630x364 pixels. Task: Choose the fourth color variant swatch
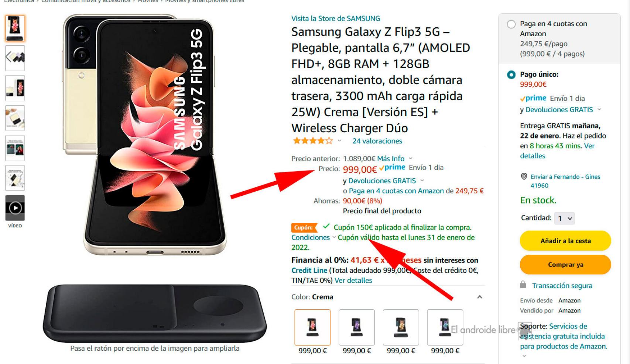(445, 327)
